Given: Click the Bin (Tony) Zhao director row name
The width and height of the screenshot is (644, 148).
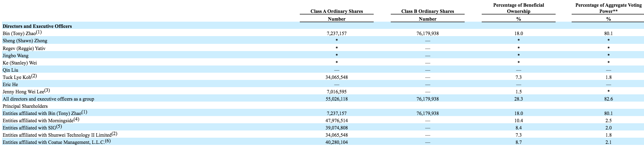Looking at the screenshot, I should coord(22,33).
